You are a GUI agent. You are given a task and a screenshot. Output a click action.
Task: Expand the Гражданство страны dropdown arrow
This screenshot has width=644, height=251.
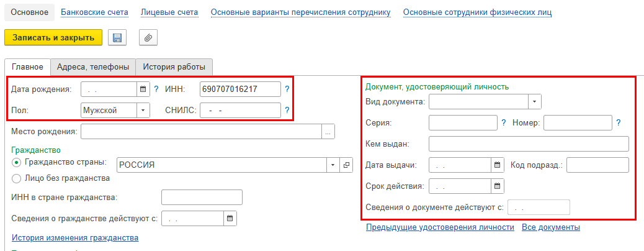(333, 165)
